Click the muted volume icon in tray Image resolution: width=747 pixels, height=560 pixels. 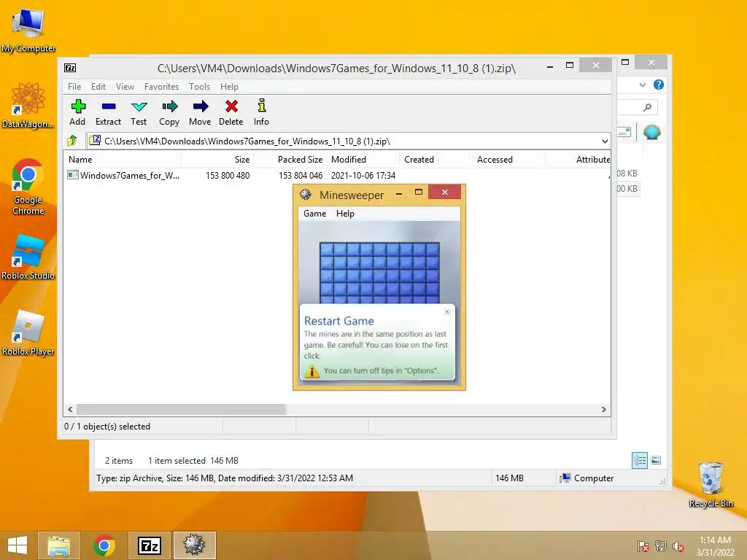coord(678,546)
